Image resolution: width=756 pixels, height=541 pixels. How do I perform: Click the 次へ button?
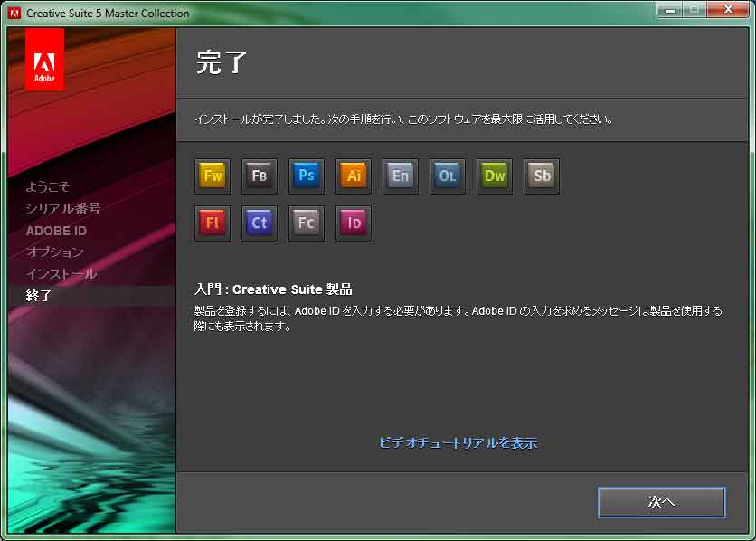tap(662, 502)
